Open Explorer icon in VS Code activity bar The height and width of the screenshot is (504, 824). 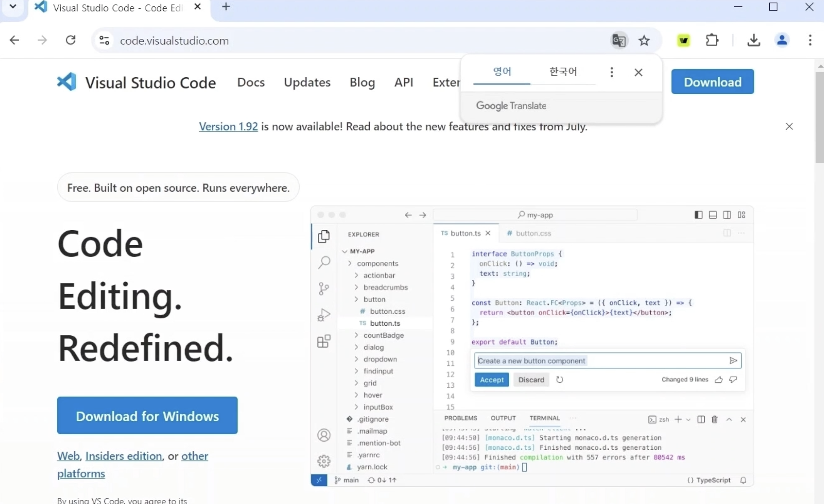tap(324, 236)
